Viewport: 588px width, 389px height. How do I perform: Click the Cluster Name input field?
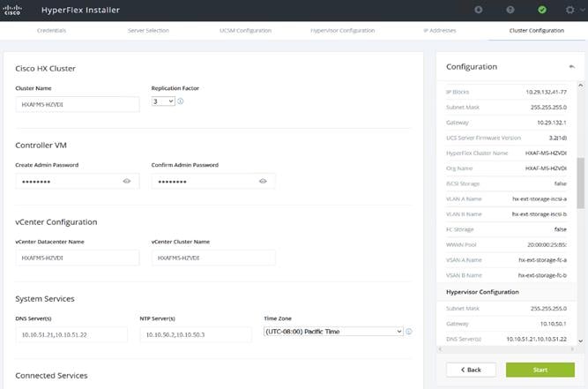point(78,105)
